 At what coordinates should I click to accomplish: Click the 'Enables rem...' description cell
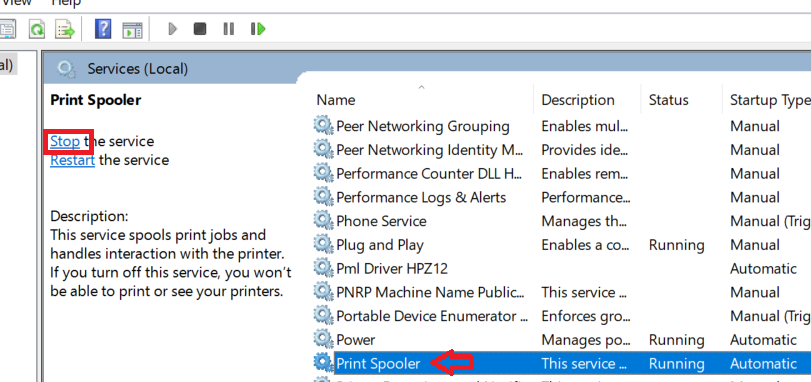[x=584, y=174]
